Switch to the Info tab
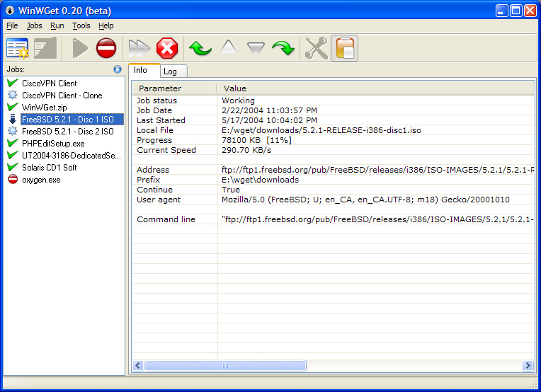Screen dimensions: 541x392 tap(144, 70)
